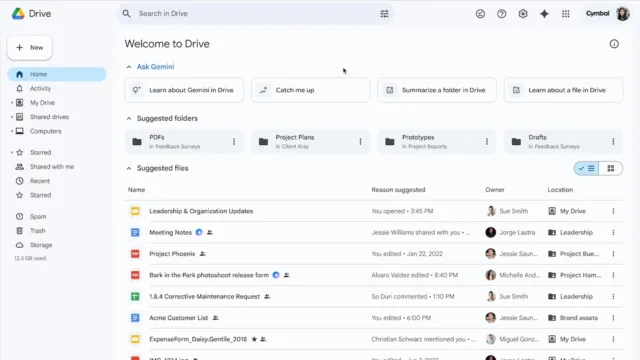Click the Cymbal organization label

click(598, 13)
